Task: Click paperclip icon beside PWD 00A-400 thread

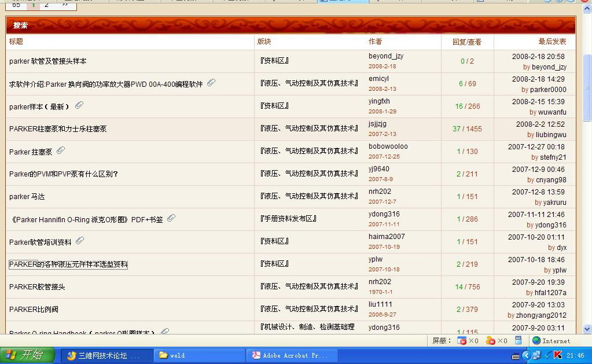Action: pos(211,82)
